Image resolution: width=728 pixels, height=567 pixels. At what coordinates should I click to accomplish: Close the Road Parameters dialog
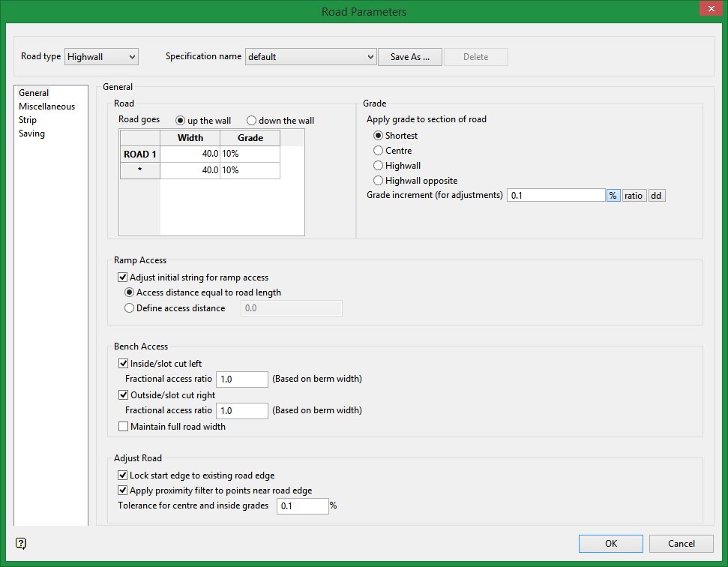pos(710,10)
